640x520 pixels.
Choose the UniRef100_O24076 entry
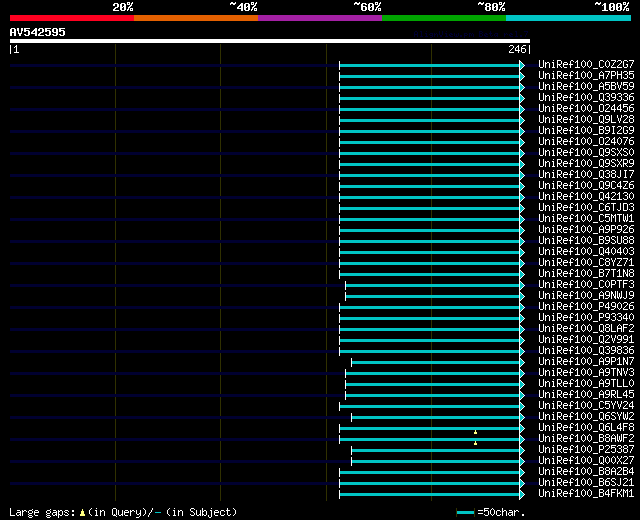pyautogui.click(x=586, y=142)
